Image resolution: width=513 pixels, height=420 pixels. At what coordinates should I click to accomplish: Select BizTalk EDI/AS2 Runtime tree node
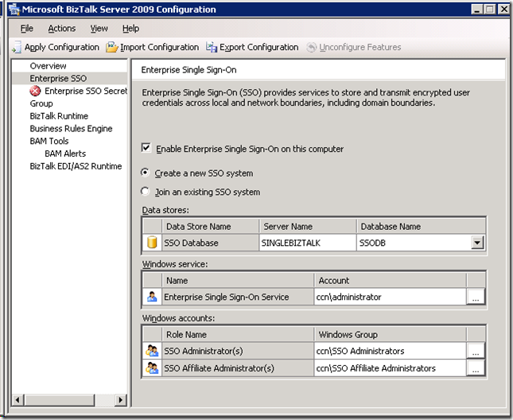tap(76, 166)
